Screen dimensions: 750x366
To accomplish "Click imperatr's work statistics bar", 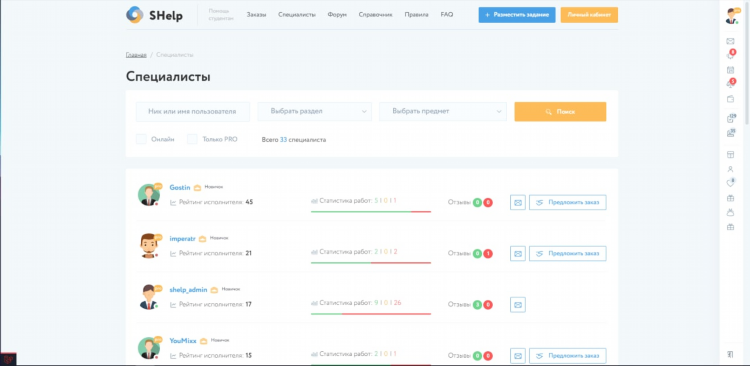I will tap(371, 263).
